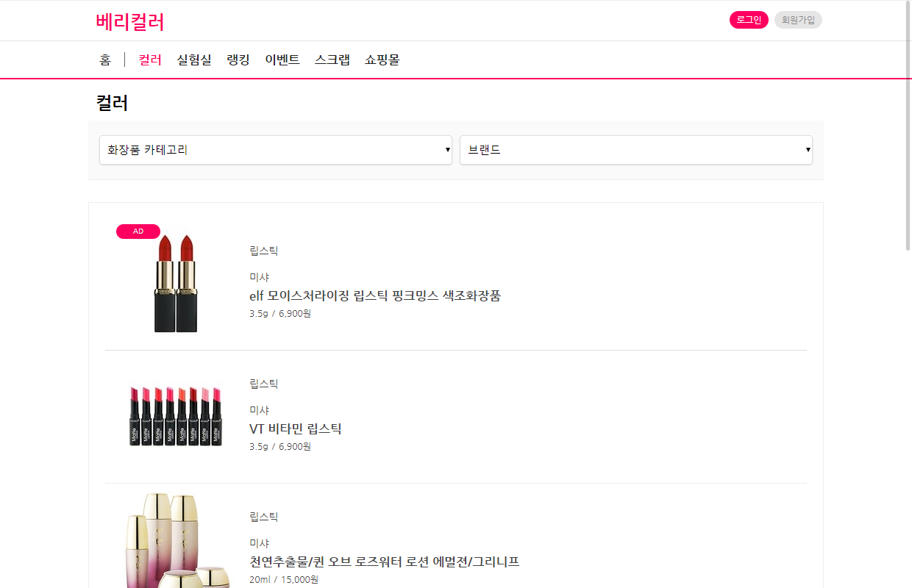
Task: Open the 이벤트 menu item
Action: 282,60
